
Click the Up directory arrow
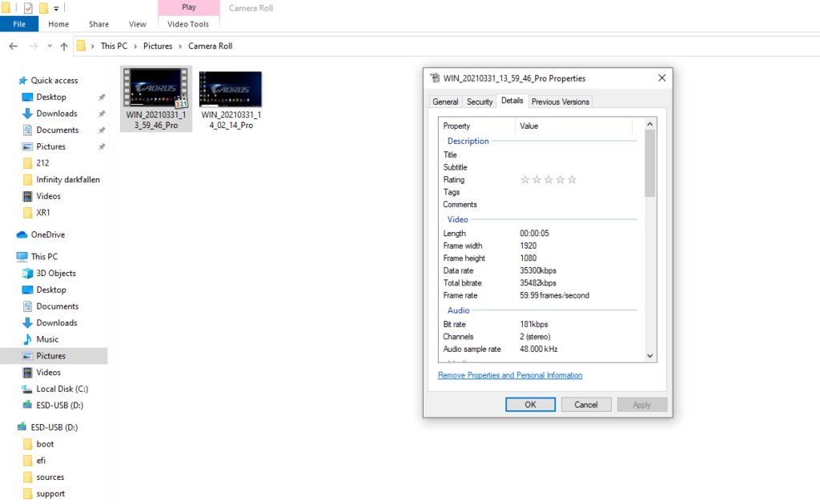64,46
